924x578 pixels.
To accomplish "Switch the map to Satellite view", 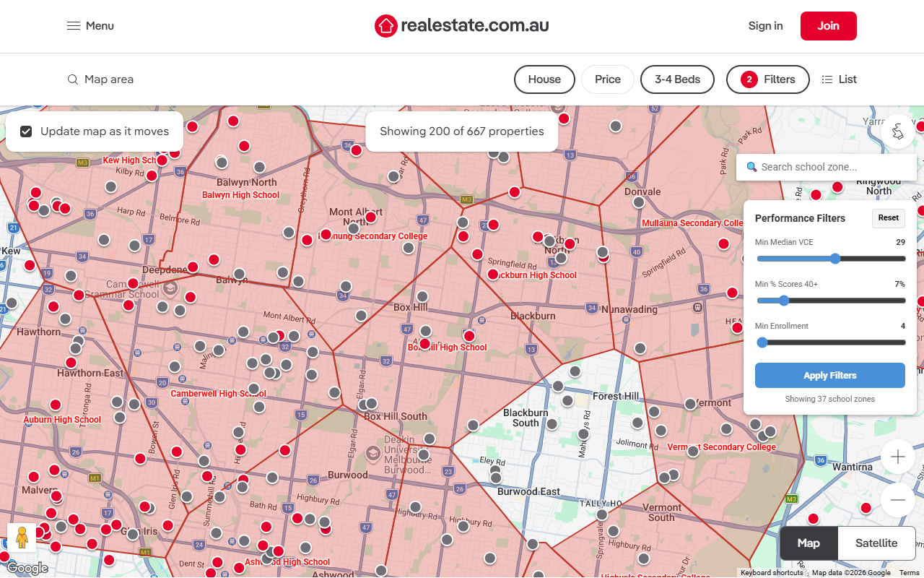I will point(876,543).
